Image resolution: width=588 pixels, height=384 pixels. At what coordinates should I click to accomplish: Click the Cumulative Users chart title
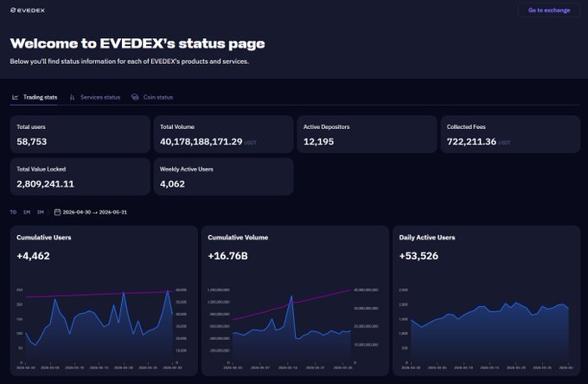pyautogui.click(x=44, y=237)
